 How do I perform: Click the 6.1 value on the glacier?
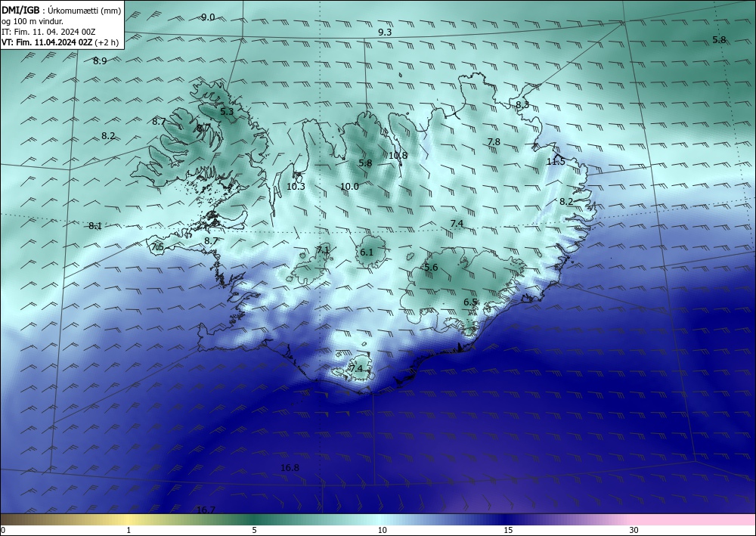point(367,252)
